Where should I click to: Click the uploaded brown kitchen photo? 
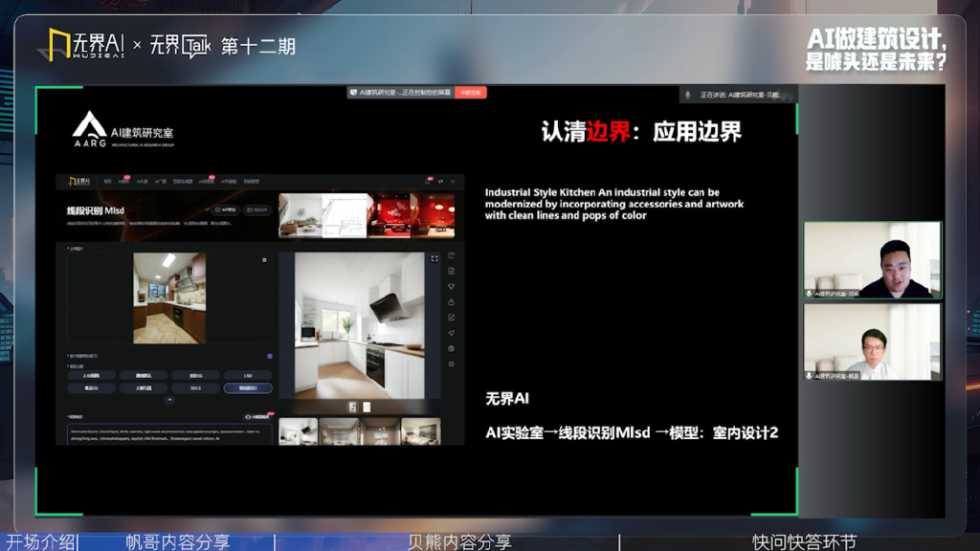pos(169,298)
